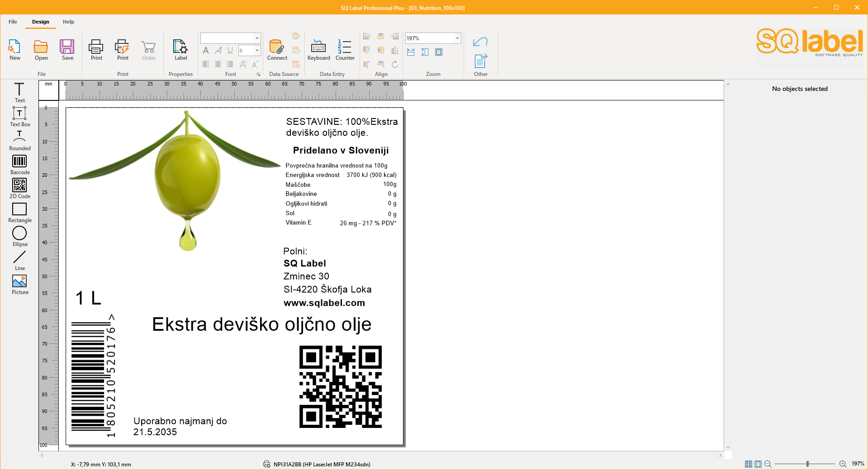Open the File menu
This screenshot has width=868, height=470.
pos(12,21)
